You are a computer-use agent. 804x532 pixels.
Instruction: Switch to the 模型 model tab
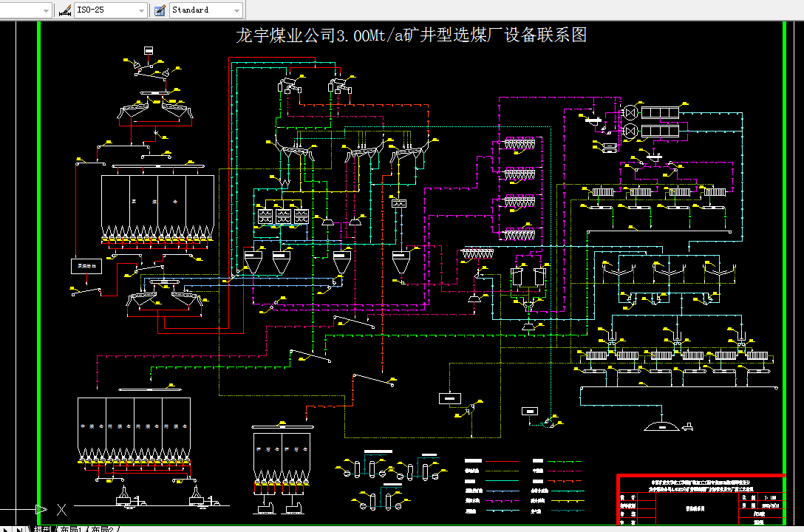pyautogui.click(x=42, y=529)
